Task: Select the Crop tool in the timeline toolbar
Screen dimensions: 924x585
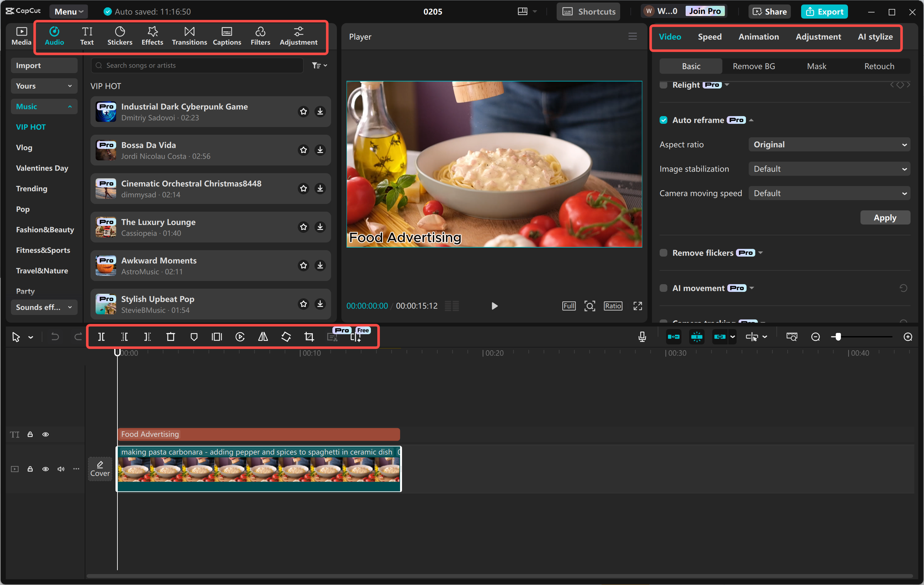Action: tap(309, 336)
